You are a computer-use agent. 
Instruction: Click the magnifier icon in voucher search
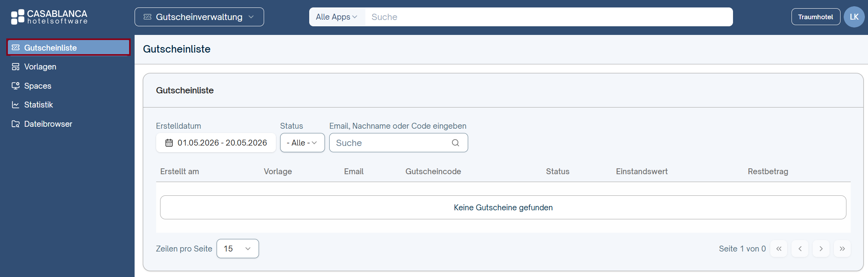[x=456, y=143]
